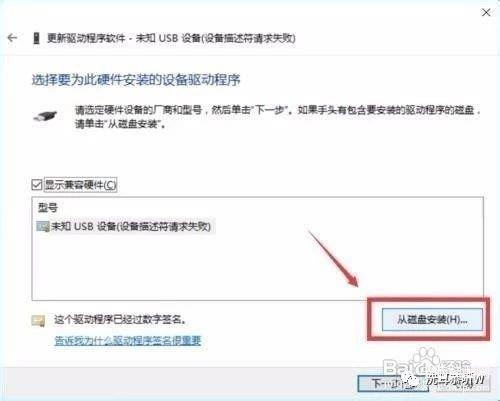This screenshot has width=500, height=401.
Task: Select the 未知 USB 设备 list entry
Action: coord(125,227)
